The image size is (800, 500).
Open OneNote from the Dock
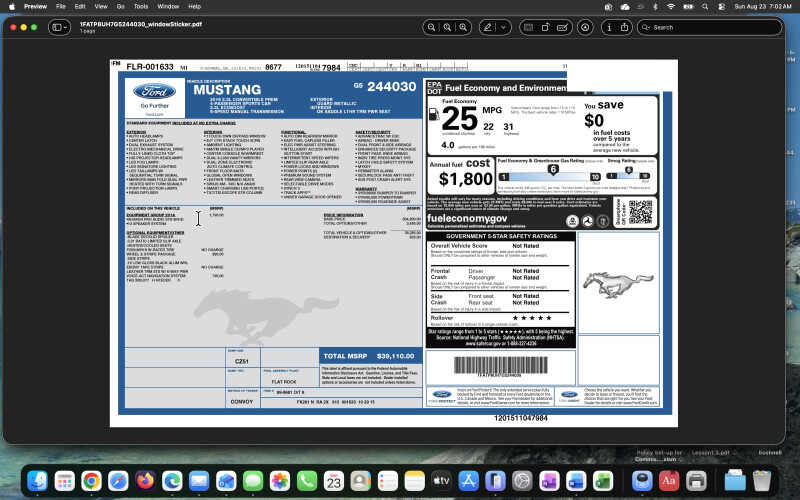click(x=549, y=481)
